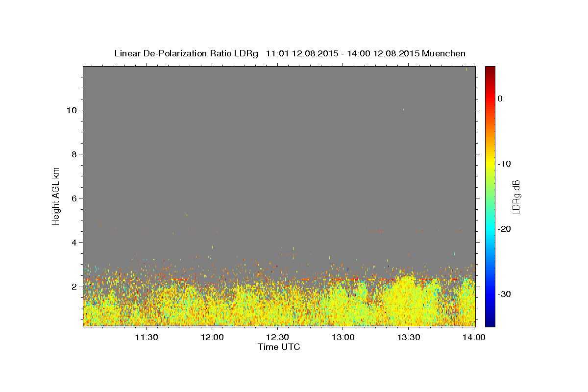Click the 'Muenchen' location in the title
Viewport: 588px width, 392px height.
[x=444, y=53]
